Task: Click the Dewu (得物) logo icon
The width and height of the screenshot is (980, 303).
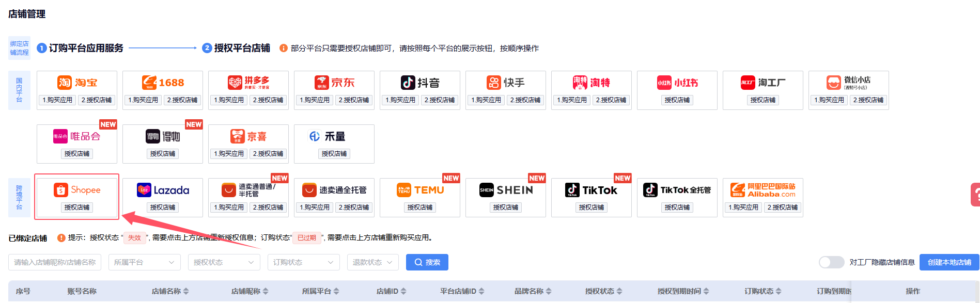Action: 153,136
